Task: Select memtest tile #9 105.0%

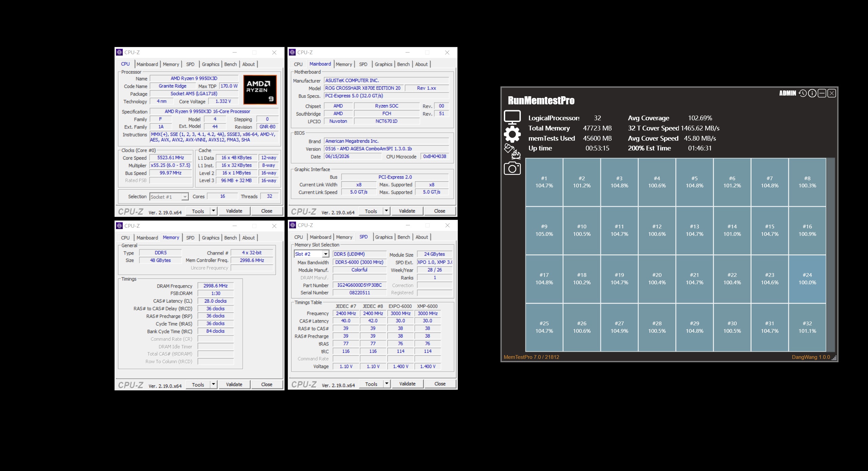Action: coord(544,230)
